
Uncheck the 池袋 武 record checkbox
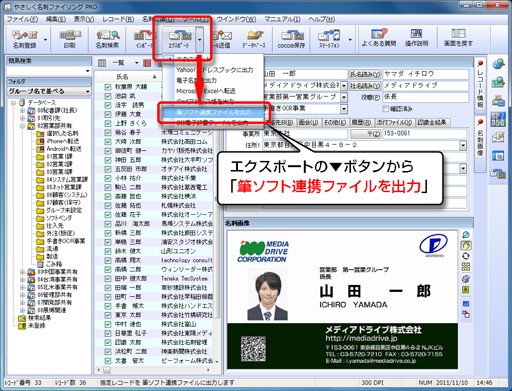tap(107, 96)
